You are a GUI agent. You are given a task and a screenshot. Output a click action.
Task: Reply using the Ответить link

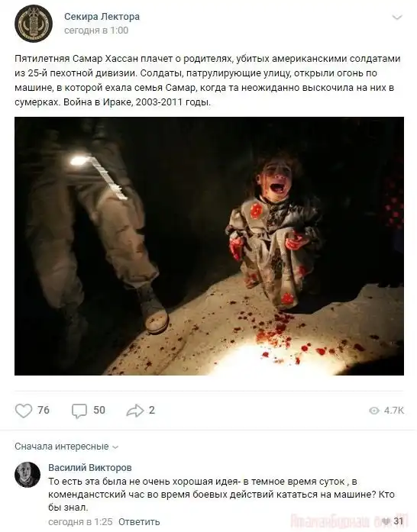(139, 521)
